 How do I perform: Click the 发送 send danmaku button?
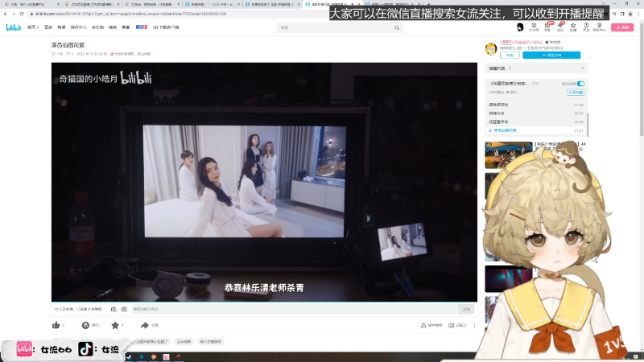click(x=466, y=310)
